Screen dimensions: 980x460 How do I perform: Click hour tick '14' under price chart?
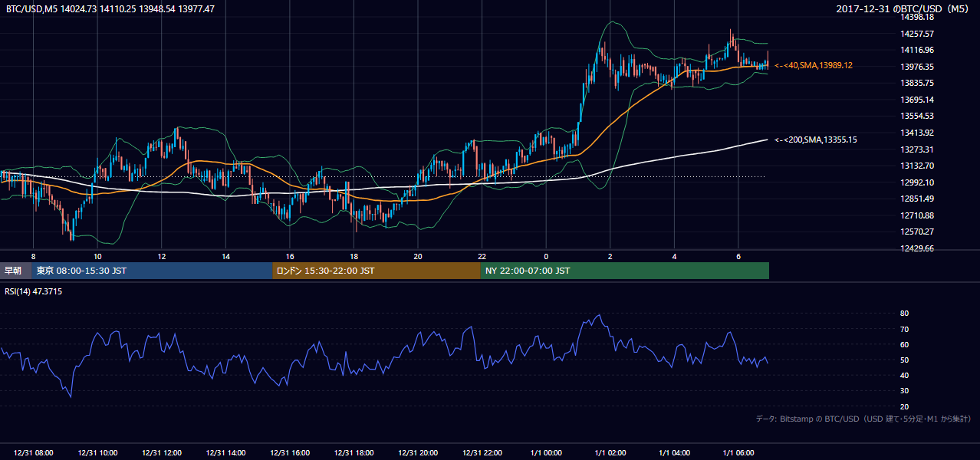click(225, 256)
